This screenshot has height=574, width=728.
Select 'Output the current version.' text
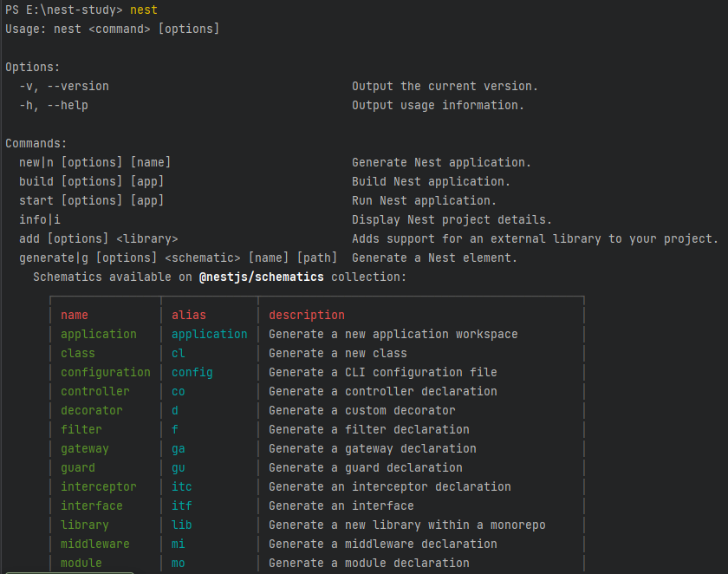(445, 86)
